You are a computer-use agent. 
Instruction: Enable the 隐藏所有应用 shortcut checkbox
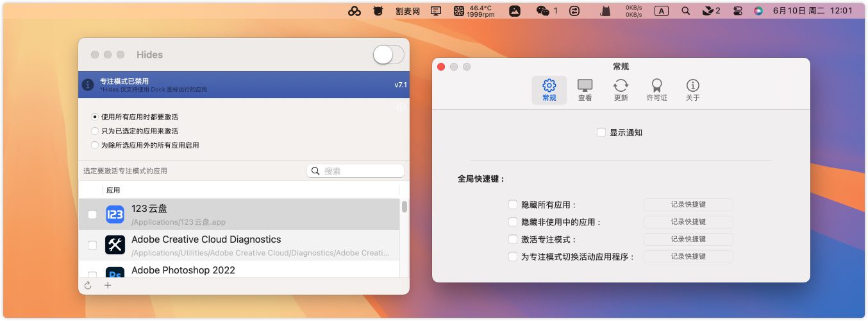(513, 204)
